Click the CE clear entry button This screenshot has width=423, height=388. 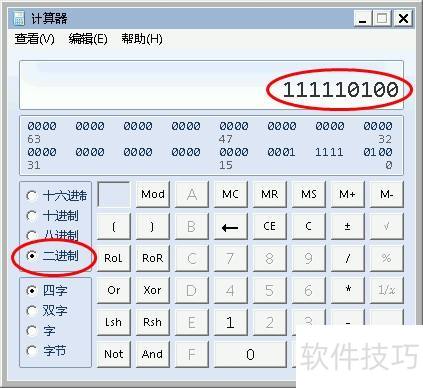coord(269,227)
